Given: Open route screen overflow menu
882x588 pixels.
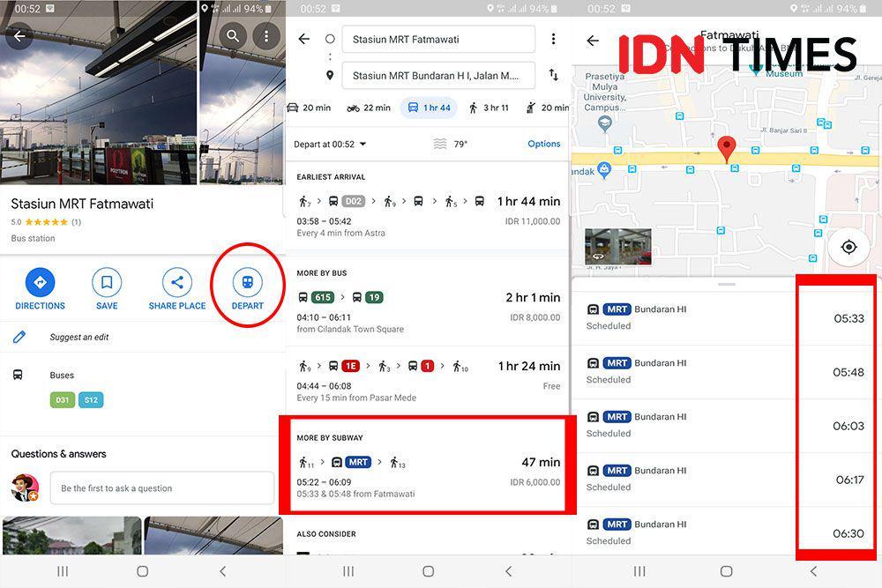Looking at the screenshot, I should click(554, 39).
